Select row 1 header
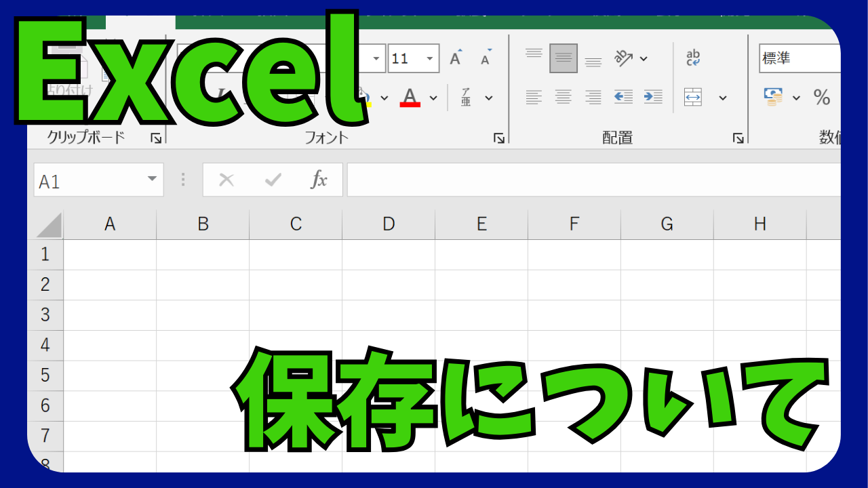868x488 pixels. (45, 254)
